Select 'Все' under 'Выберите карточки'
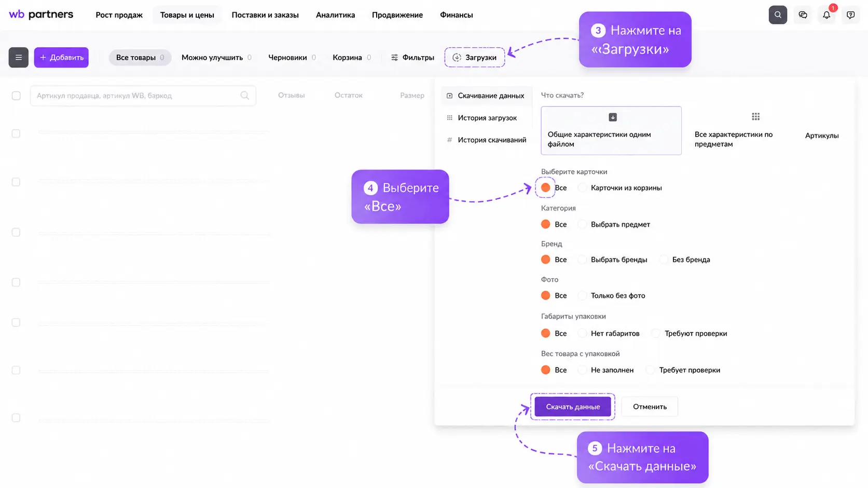Image resolution: width=868 pixels, height=488 pixels. point(546,187)
